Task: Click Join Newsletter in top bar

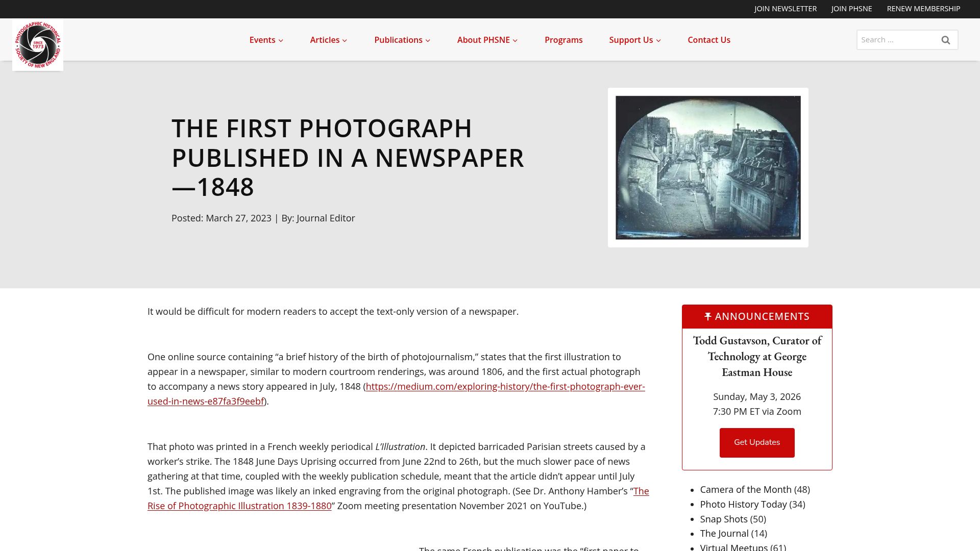Action: point(785,9)
